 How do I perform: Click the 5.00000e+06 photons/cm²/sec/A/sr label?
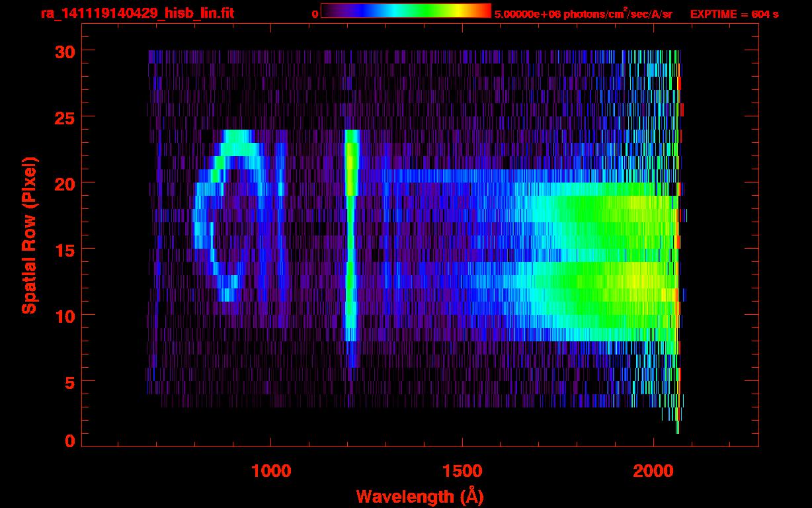583,13
